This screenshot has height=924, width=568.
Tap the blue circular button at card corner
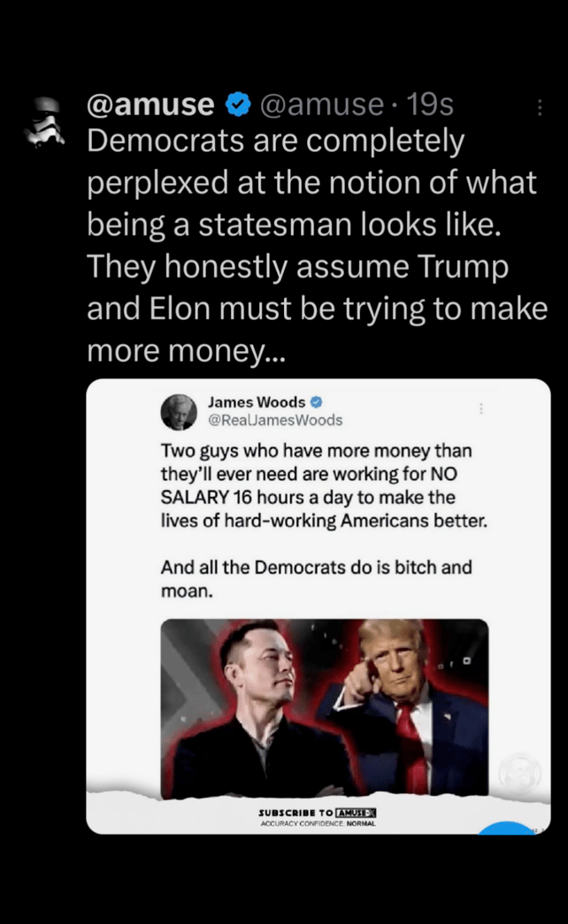507,828
